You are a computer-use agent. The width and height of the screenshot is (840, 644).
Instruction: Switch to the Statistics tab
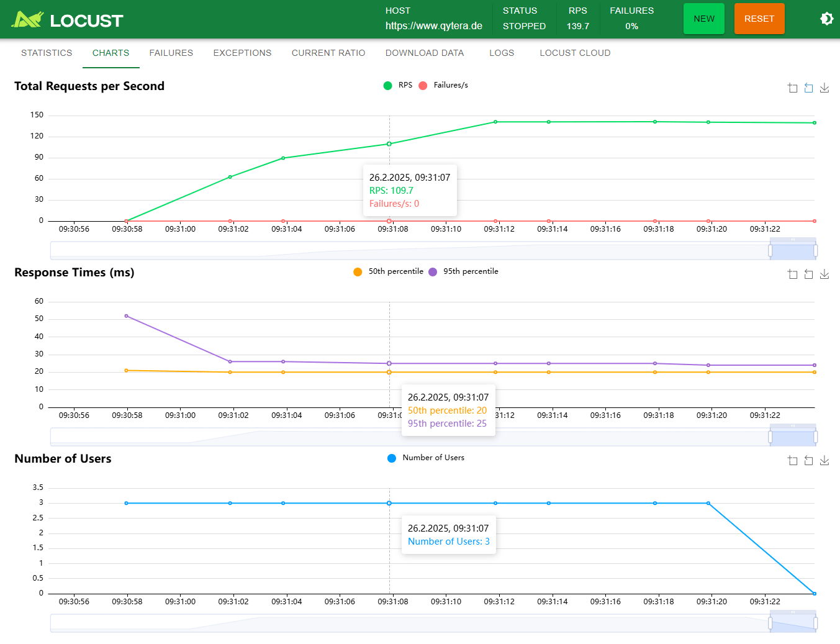(x=47, y=53)
